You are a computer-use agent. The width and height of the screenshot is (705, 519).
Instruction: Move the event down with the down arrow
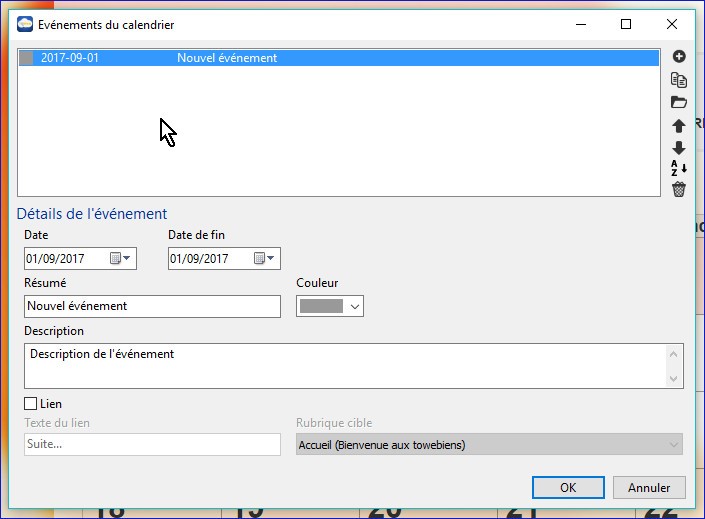click(x=679, y=147)
